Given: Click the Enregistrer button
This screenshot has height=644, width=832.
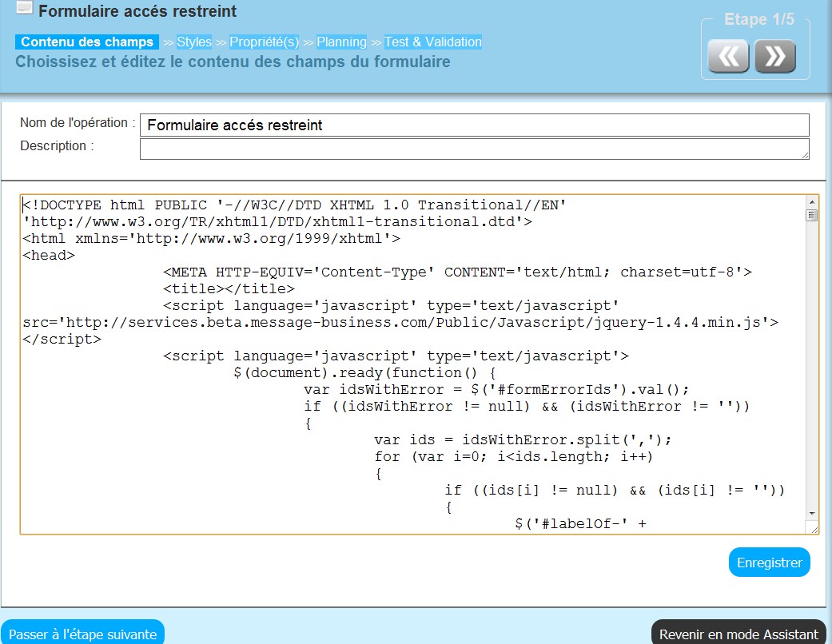Looking at the screenshot, I should coord(770,563).
